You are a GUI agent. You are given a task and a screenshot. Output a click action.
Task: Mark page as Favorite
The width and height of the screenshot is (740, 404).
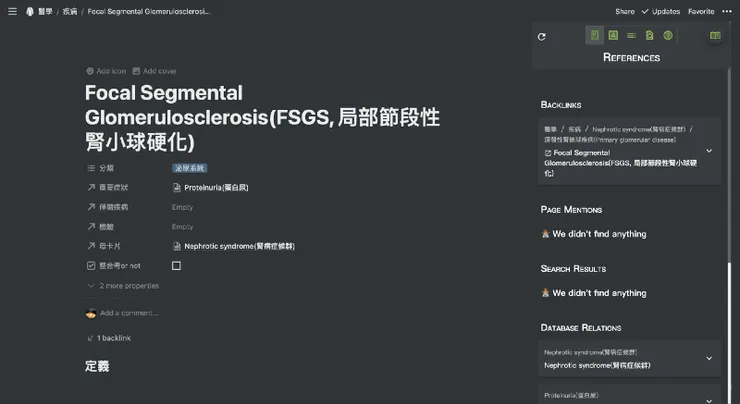point(701,11)
